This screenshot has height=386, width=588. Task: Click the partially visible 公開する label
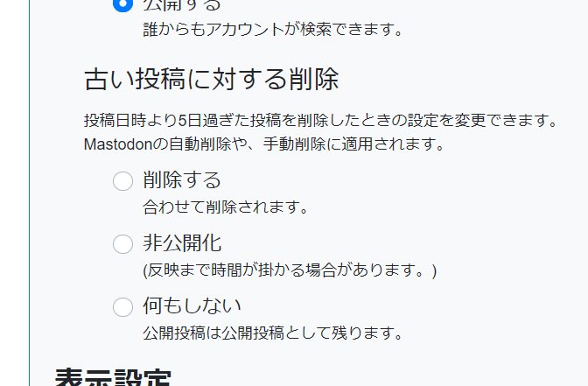point(182,5)
